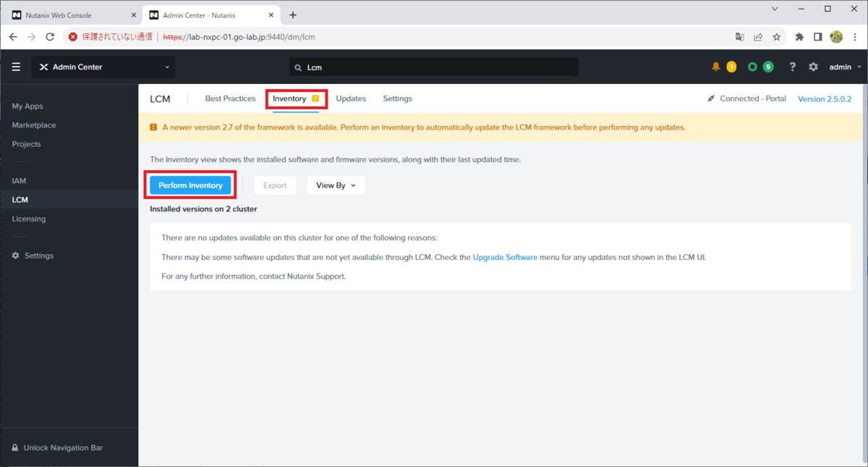Open Licensing in the sidebar
The width and height of the screenshot is (868, 467).
pyautogui.click(x=29, y=219)
